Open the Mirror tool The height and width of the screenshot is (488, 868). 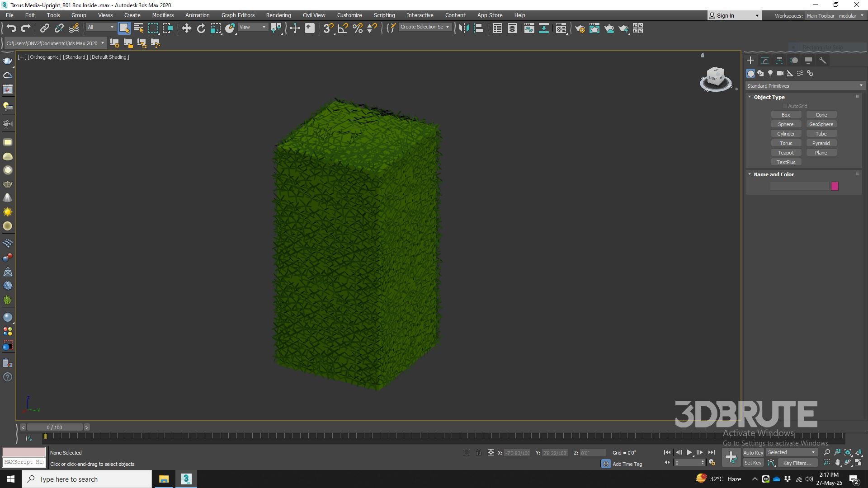point(464,28)
